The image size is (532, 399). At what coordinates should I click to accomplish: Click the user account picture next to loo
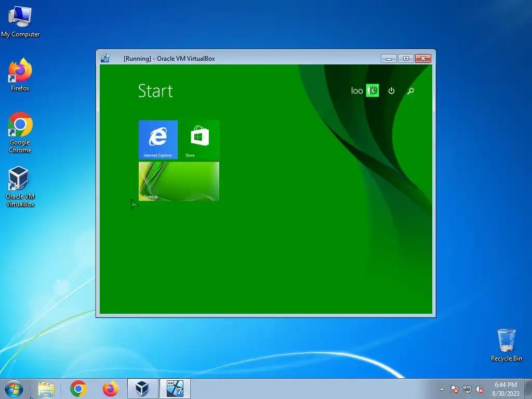[x=373, y=90]
